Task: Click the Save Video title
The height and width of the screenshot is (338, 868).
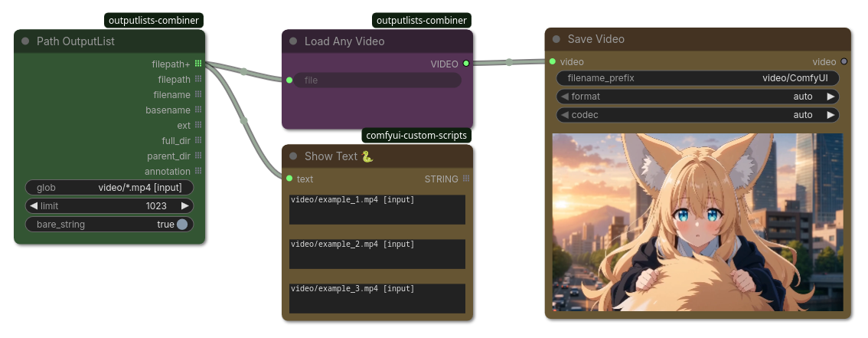Action: click(596, 39)
